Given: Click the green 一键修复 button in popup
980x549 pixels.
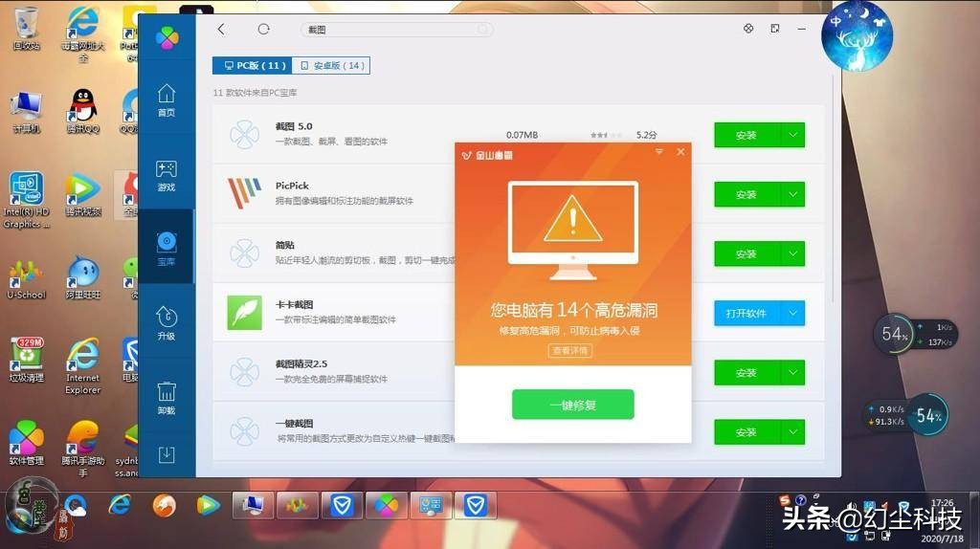Looking at the screenshot, I should tap(572, 405).
